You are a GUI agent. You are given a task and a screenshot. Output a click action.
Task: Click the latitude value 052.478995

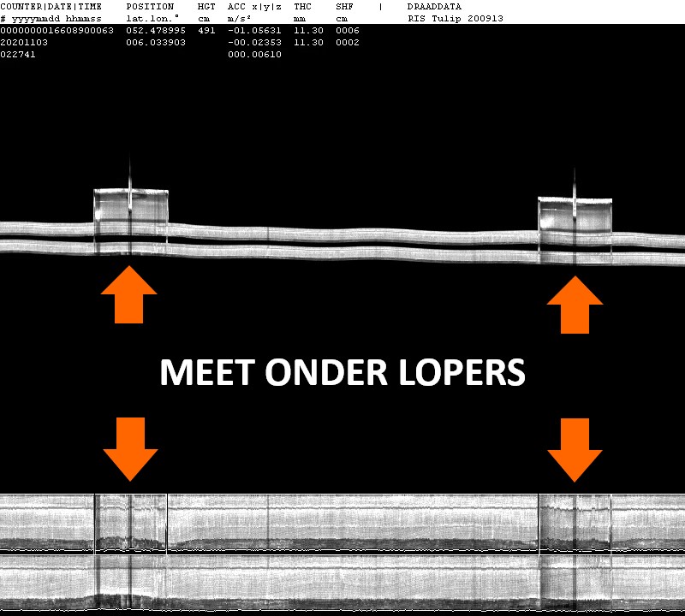point(156,30)
